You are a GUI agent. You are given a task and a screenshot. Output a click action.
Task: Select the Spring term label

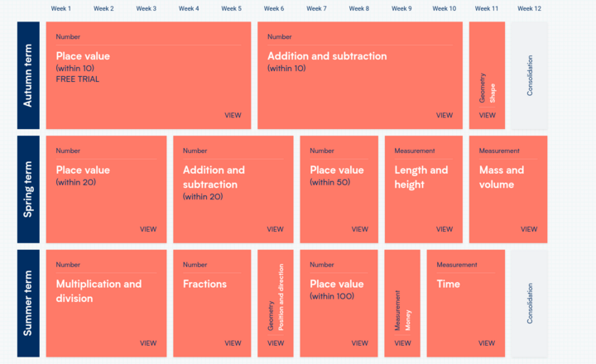(28, 189)
